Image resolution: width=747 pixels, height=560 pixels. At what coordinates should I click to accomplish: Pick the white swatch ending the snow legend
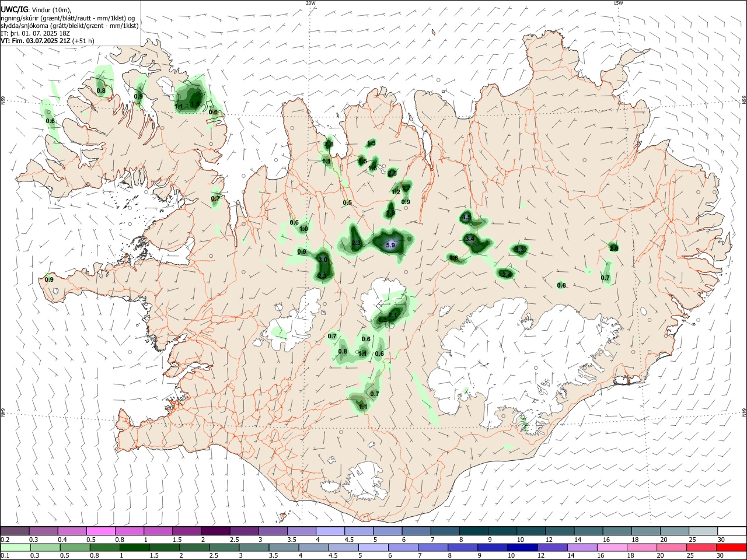pos(732,531)
